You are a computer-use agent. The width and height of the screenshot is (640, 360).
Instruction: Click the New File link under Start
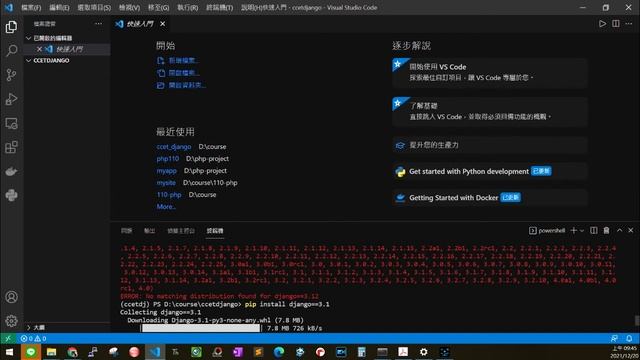coord(184,60)
